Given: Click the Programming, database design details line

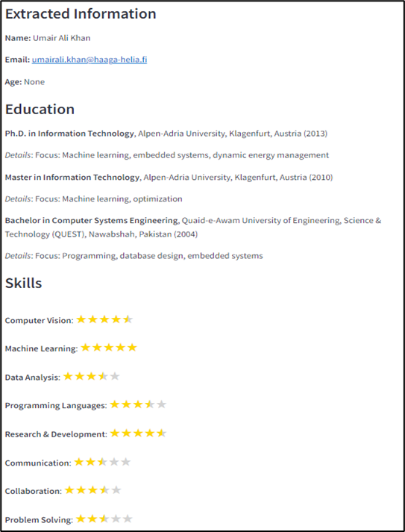Looking at the screenshot, I should (134, 256).
